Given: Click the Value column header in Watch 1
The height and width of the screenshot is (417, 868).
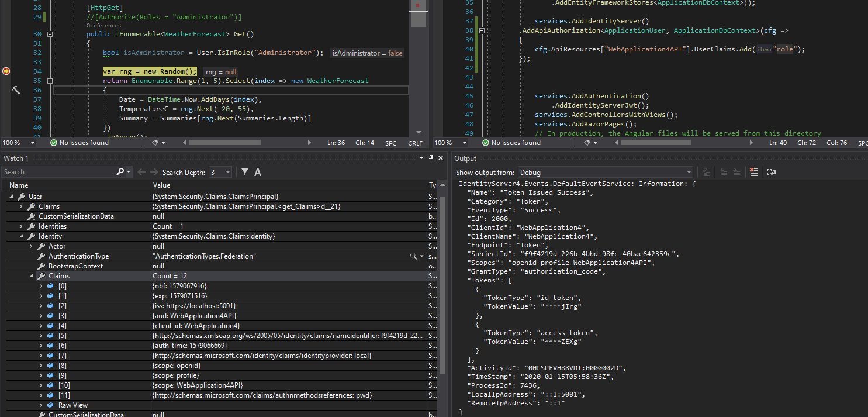Looking at the screenshot, I should 289,185.
